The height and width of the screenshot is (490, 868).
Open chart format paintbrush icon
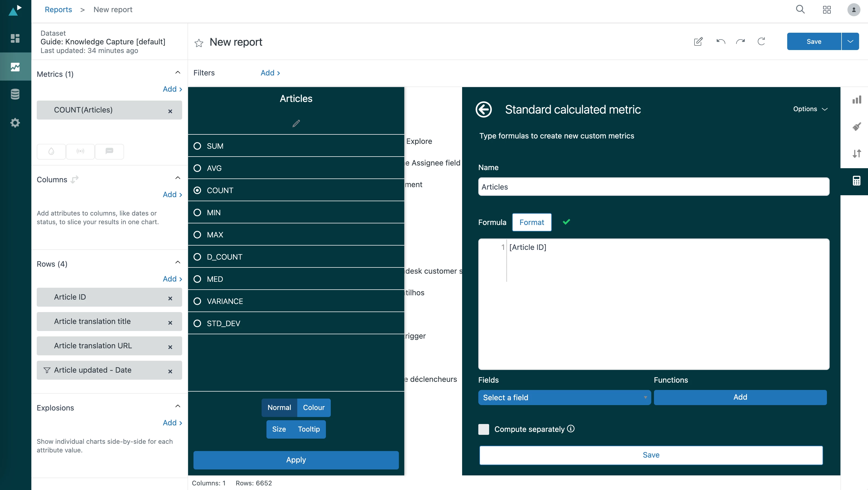856,127
